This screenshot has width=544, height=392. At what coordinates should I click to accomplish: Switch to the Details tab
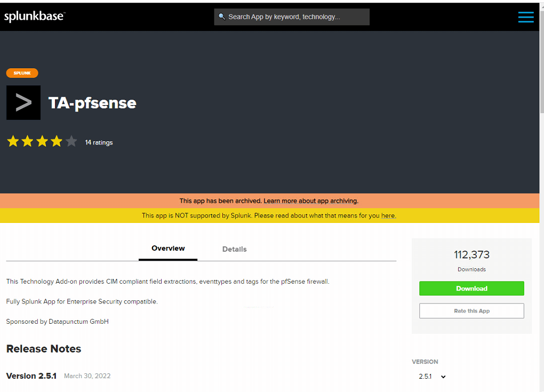[x=234, y=249]
